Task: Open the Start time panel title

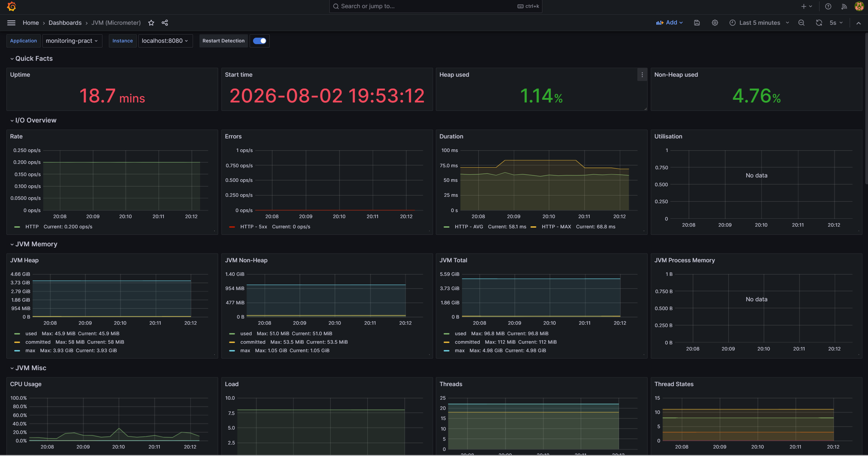Action: (x=238, y=75)
